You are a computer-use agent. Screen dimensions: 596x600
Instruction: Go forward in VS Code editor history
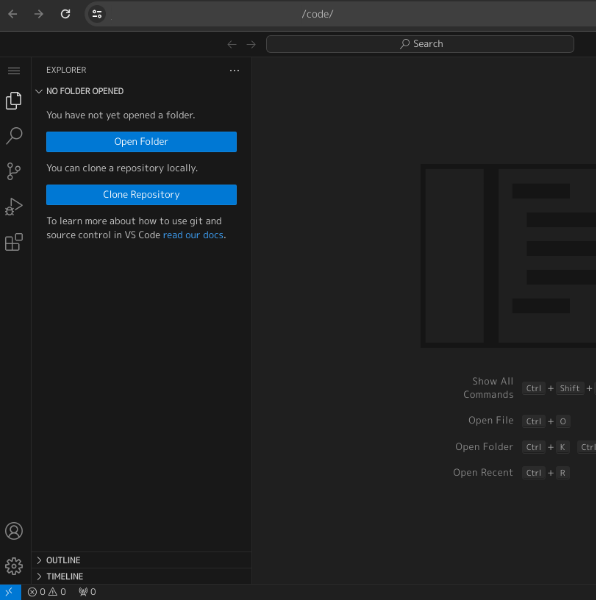(x=251, y=44)
